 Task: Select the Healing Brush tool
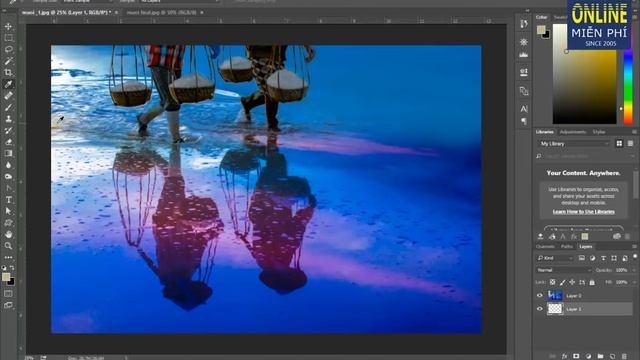coord(8,96)
